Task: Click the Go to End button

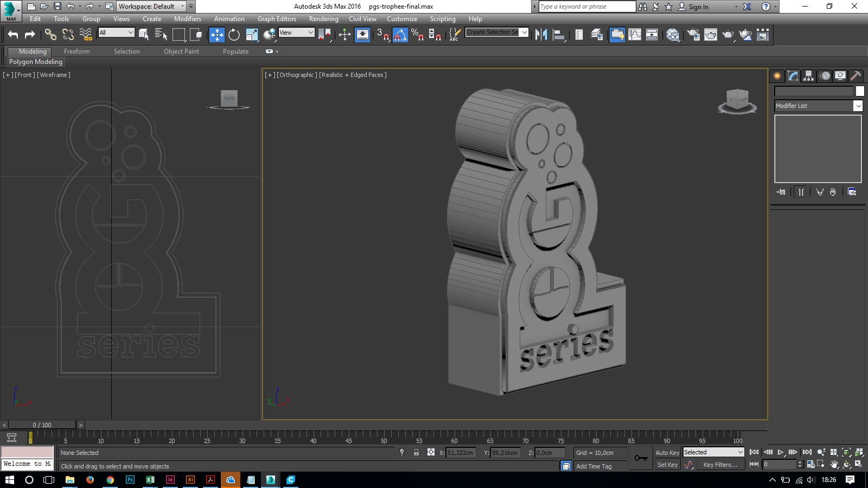Action: (807, 452)
